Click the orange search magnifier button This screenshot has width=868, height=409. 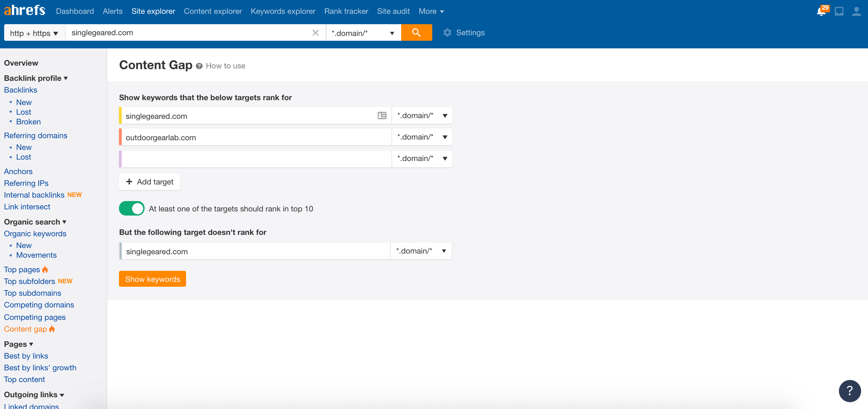coord(416,32)
